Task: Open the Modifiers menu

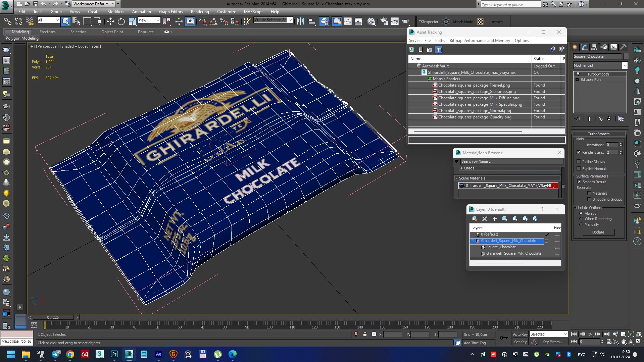Action: click(115, 12)
